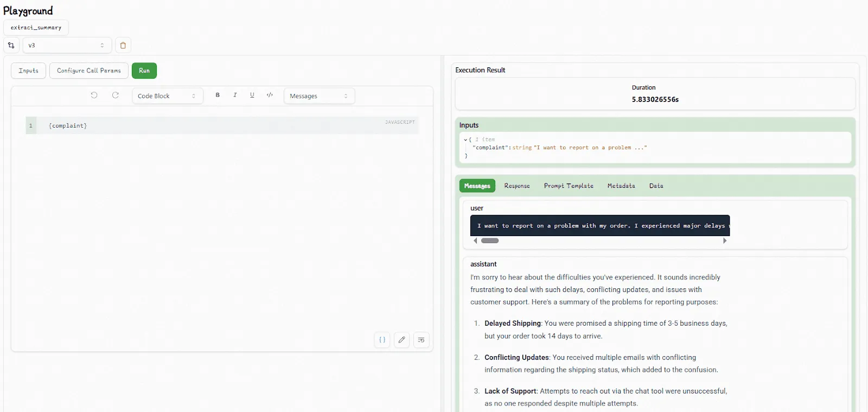Click the undo arrow in editor toolbar
The image size is (868, 412).
click(94, 96)
